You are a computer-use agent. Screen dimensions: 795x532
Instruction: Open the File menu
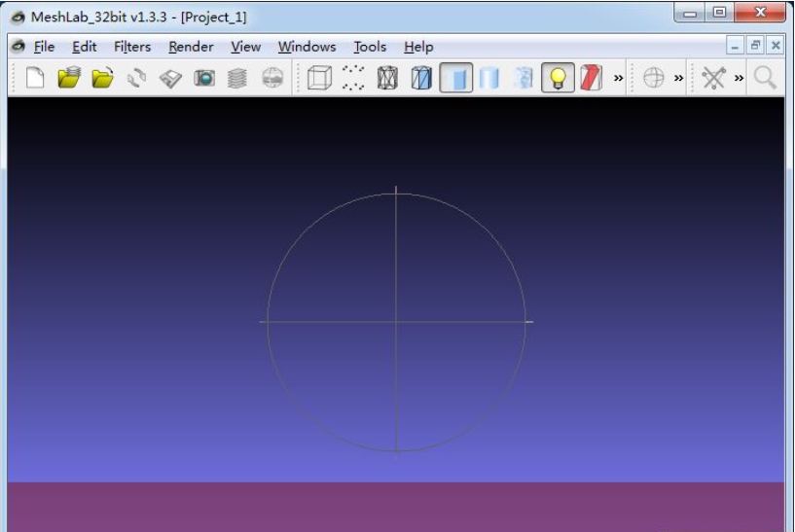44,47
